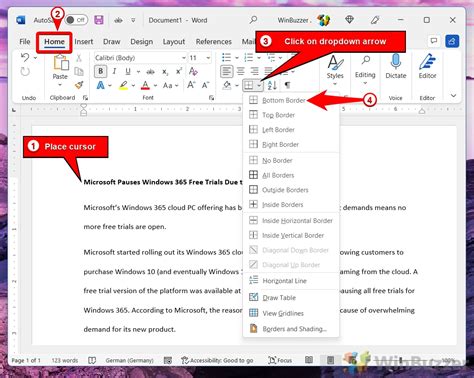The height and width of the screenshot is (378, 474).
Task: Open the Text Effects icon
Action: 100,86
